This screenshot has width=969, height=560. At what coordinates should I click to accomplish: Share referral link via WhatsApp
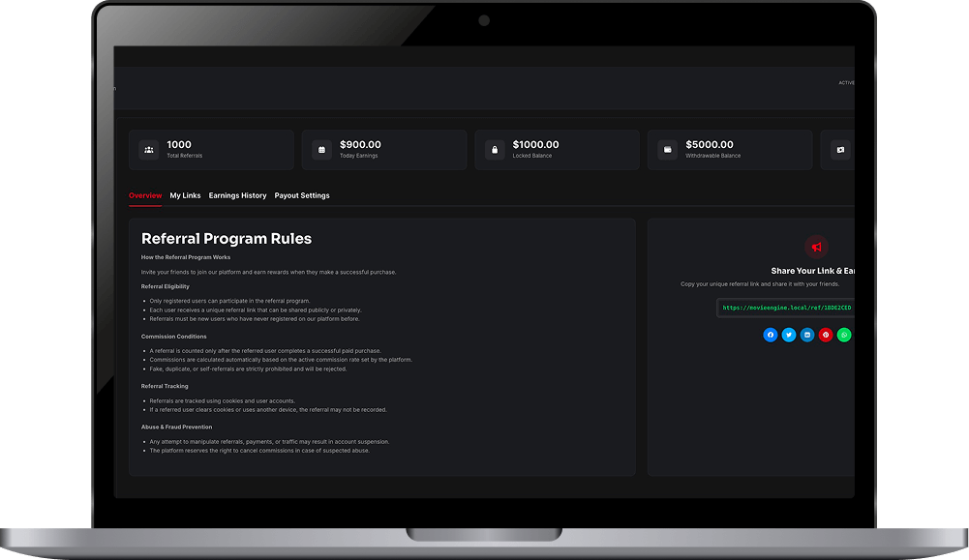[x=844, y=335]
